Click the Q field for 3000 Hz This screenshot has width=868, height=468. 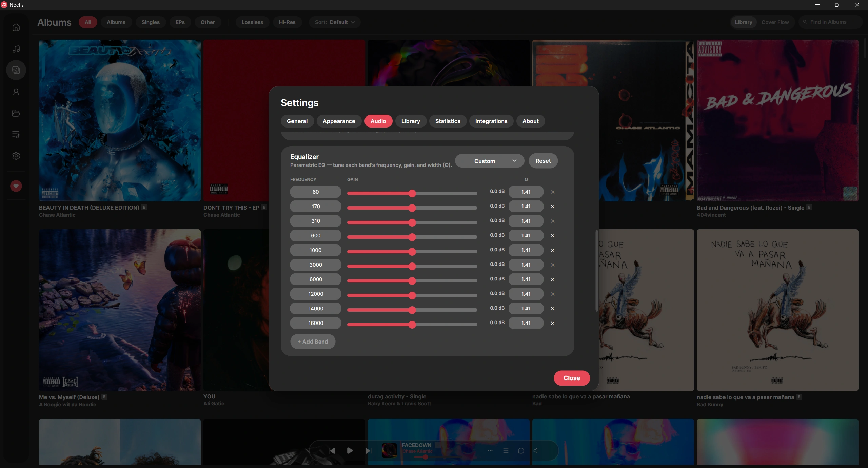tap(526, 265)
